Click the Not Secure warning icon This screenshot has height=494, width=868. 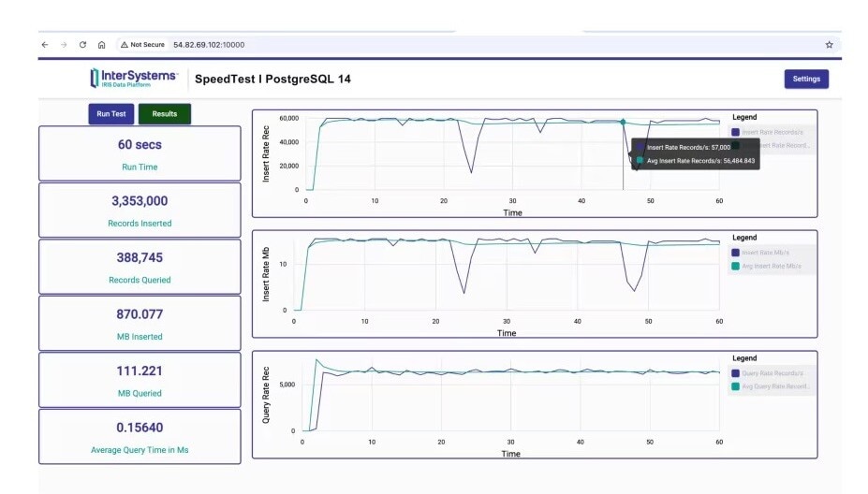(x=124, y=45)
